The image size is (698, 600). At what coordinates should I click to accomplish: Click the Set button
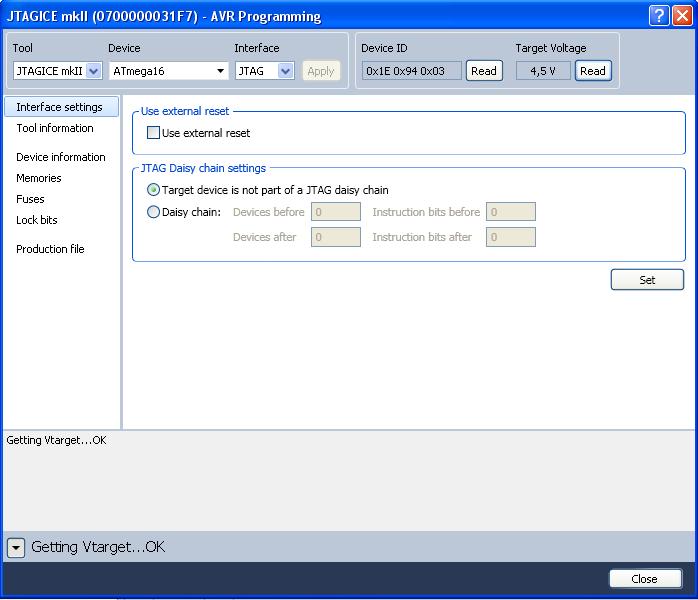pos(647,280)
